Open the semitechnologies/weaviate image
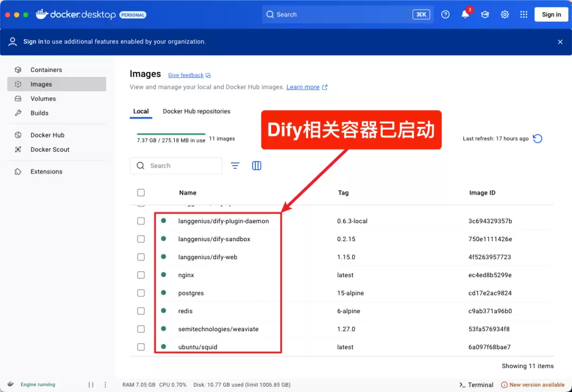 [x=218, y=329]
